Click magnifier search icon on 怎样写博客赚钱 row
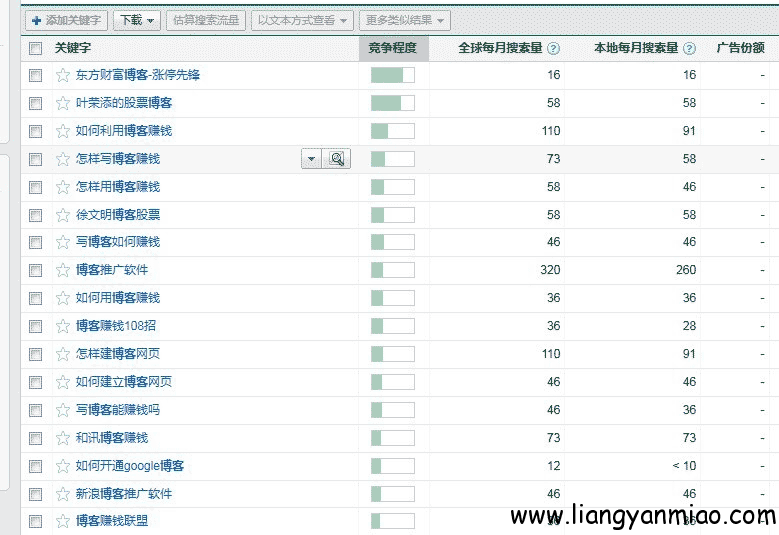Screen dimensions: 779x535 point(337,159)
